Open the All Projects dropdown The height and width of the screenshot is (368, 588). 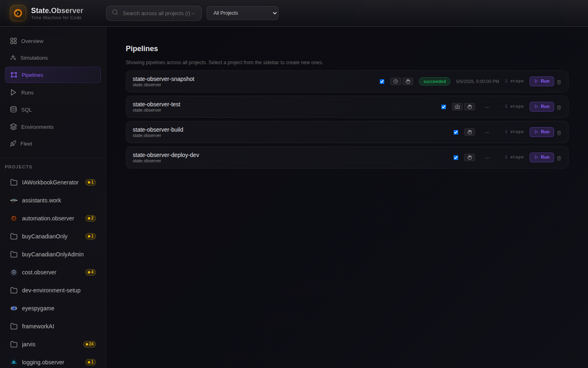243,13
